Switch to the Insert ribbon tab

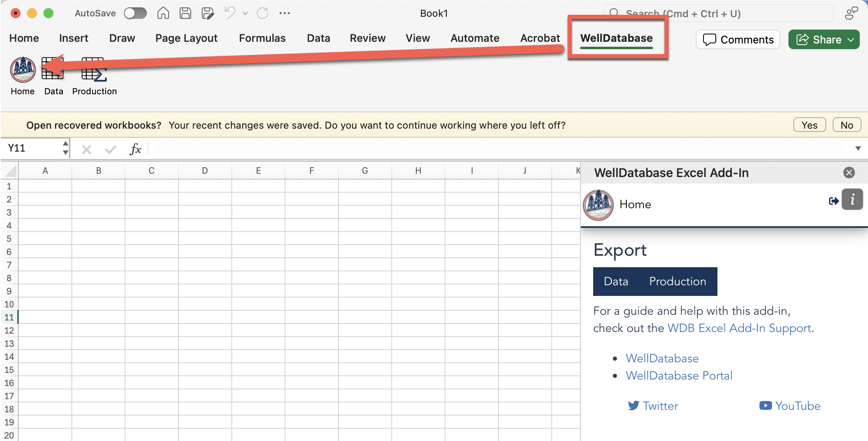tap(73, 38)
